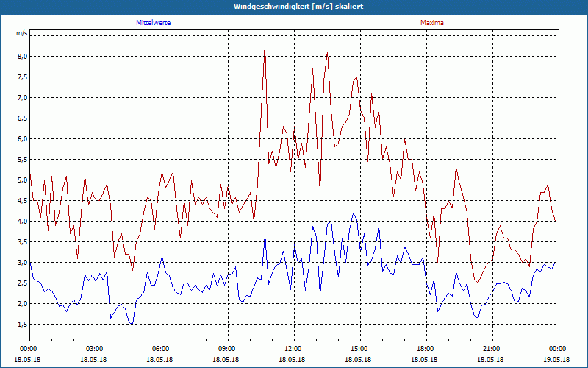This screenshot has width=588, height=368.
Task: Click the 8,0 y-axis value
Action: click(23, 57)
